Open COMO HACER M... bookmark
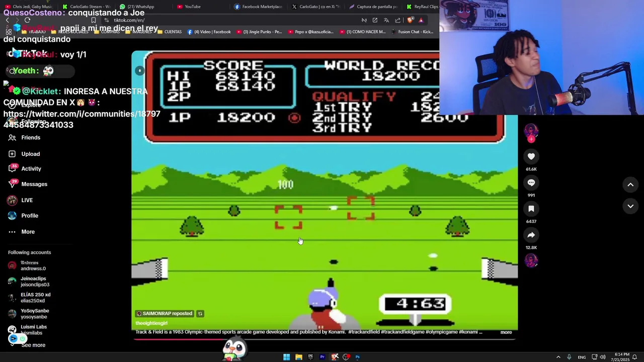Screen dimensions: 644x362 [362, 32]
